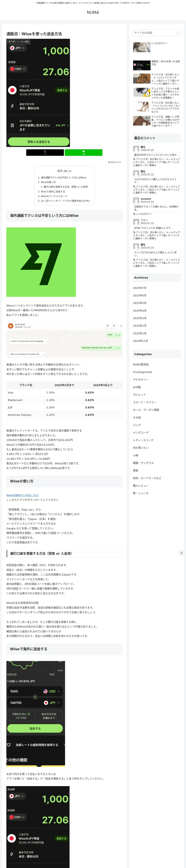Viewport: 186px width, 868px height.
Task: Open comment starting 沼様急ぎでなくても構いません
Action: pyautogui.click(x=157, y=208)
